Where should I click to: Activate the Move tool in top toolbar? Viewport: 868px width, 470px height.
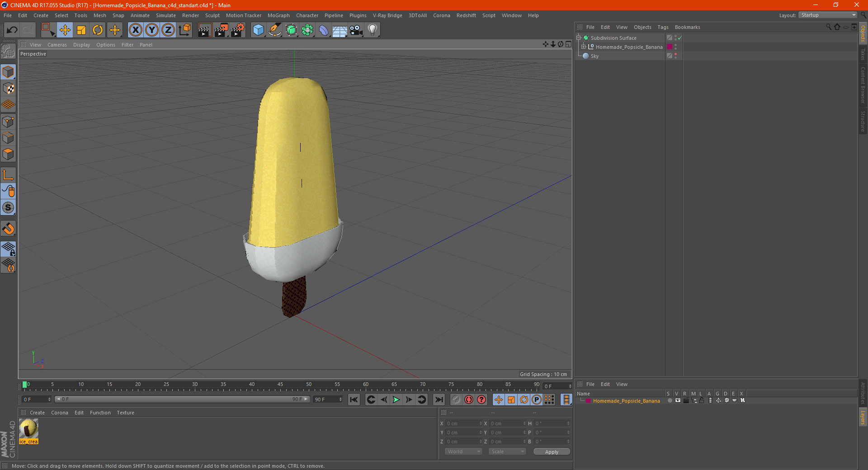65,30
